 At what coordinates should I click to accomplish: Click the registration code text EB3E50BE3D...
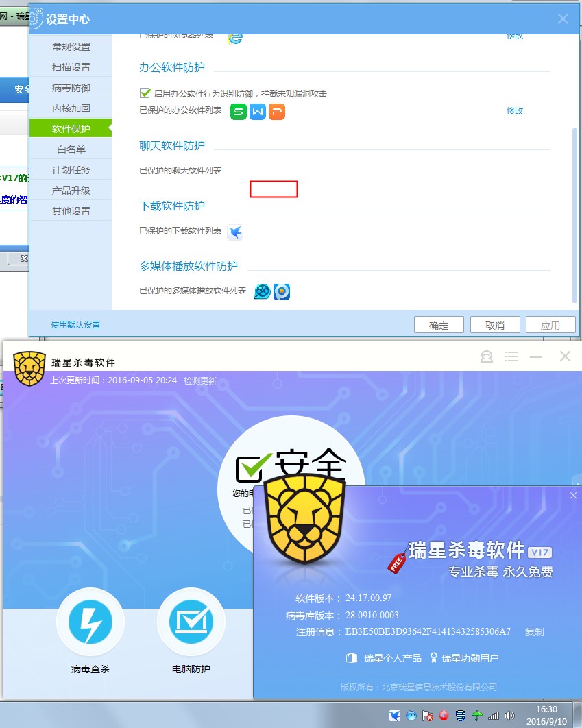tap(428, 631)
